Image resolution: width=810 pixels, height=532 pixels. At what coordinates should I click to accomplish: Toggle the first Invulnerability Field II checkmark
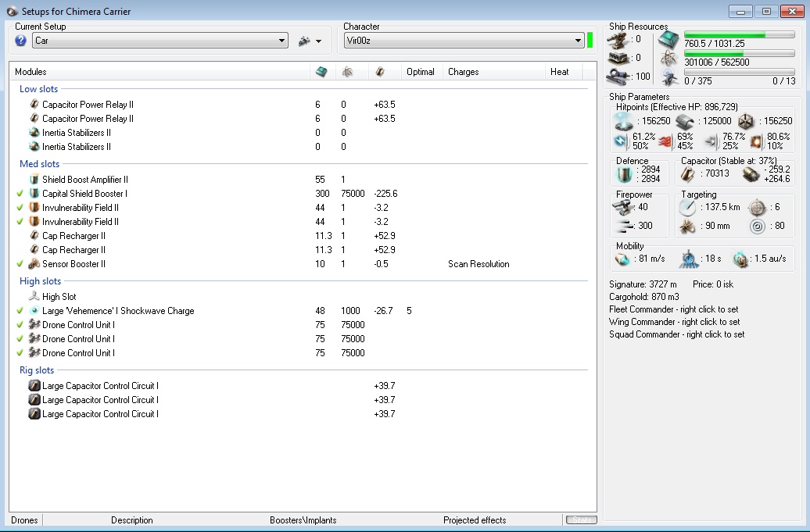[20, 208]
